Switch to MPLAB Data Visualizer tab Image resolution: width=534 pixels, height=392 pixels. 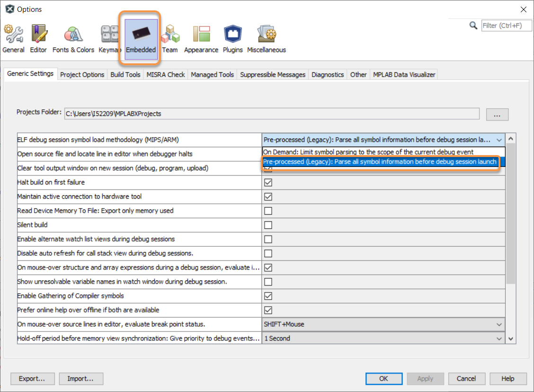[x=404, y=75]
